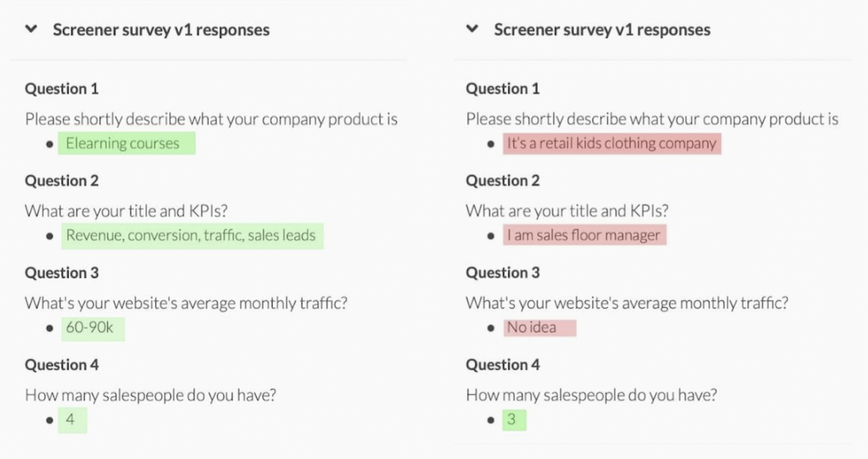
Task: Click the green '60-90k' traffic answer
Action: coord(93,328)
